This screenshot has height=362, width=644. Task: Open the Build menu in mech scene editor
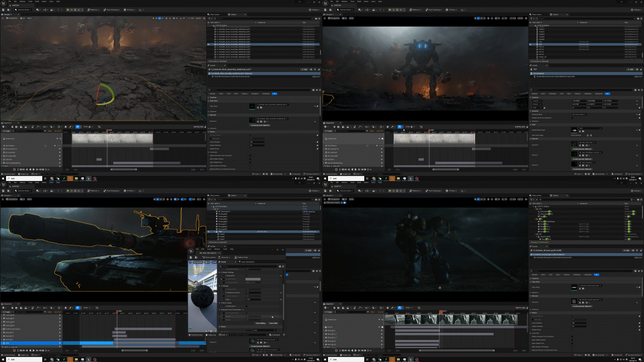358,2
